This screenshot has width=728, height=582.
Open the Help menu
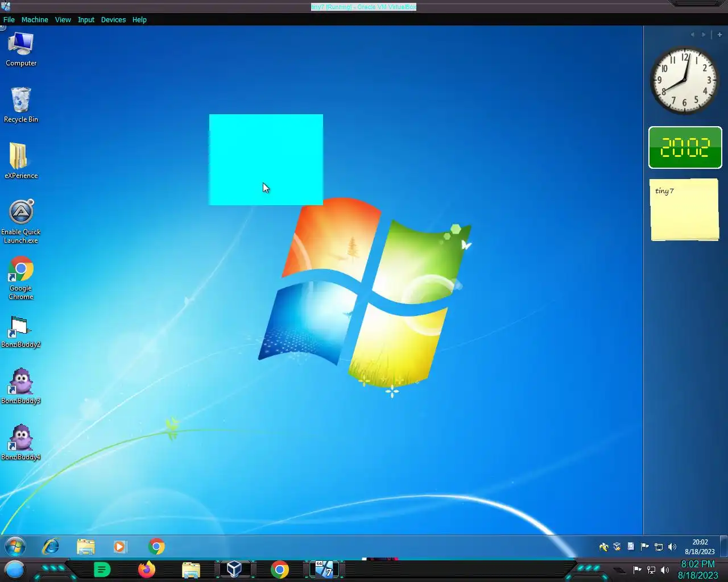coord(139,19)
